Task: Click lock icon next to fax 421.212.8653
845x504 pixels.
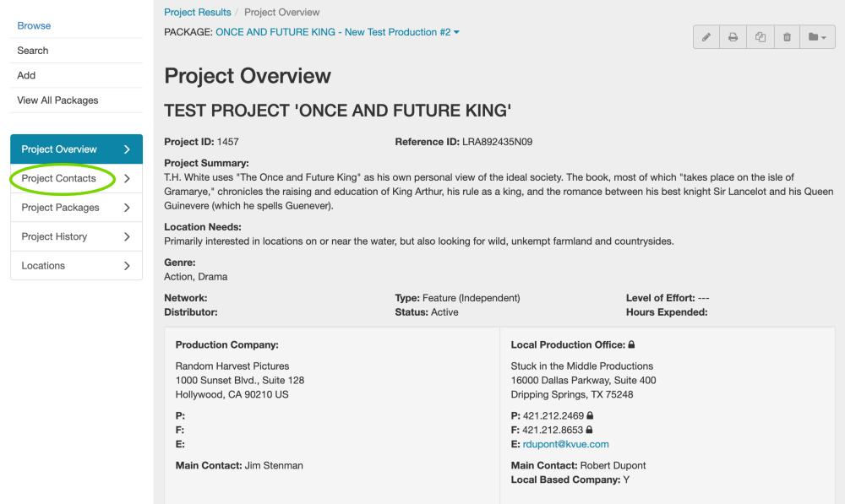Action: coord(590,430)
